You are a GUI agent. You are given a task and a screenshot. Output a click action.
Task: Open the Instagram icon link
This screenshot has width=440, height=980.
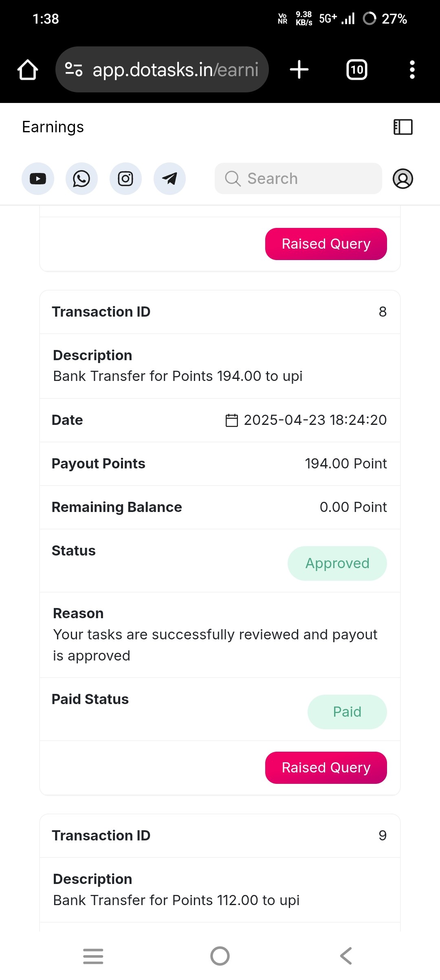tap(125, 179)
